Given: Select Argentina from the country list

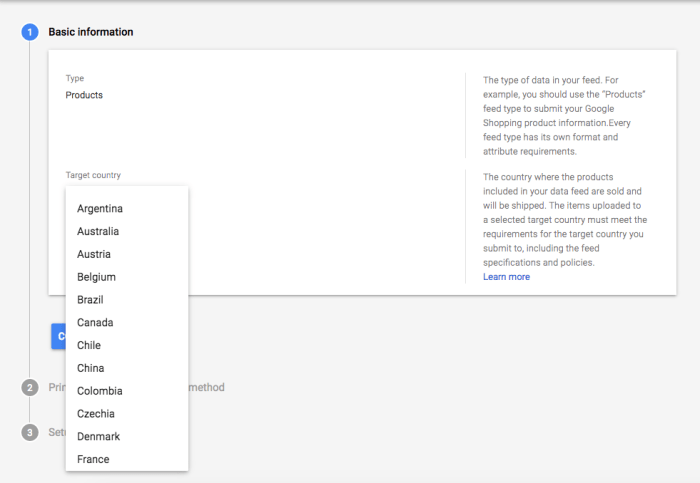Looking at the screenshot, I should (100, 208).
